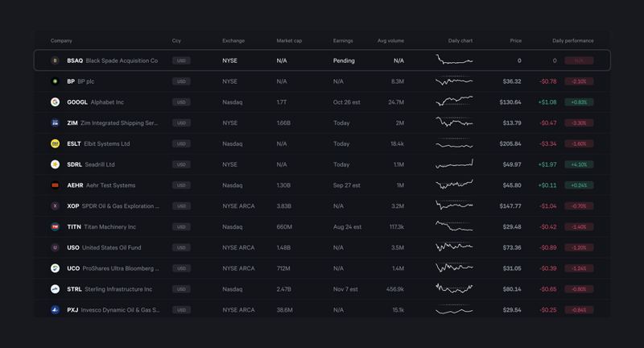
Task: Select the Seadrill Ltd company name
Action: click(x=100, y=164)
